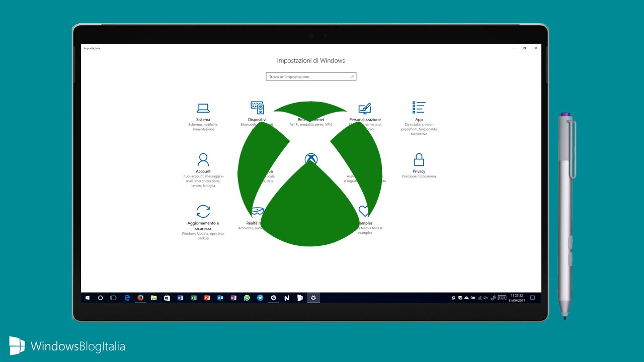This screenshot has width=644, height=362.
Task: Open Cortana circle on the taskbar
Action: (x=100, y=298)
